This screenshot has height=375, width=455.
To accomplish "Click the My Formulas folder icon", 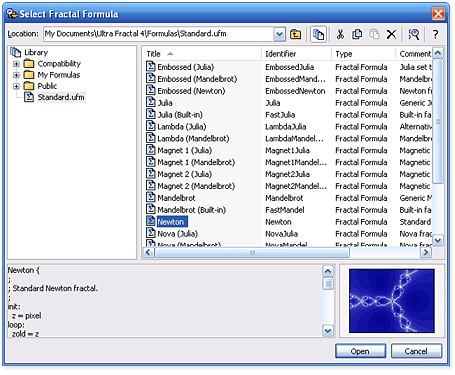I will (29, 75).
